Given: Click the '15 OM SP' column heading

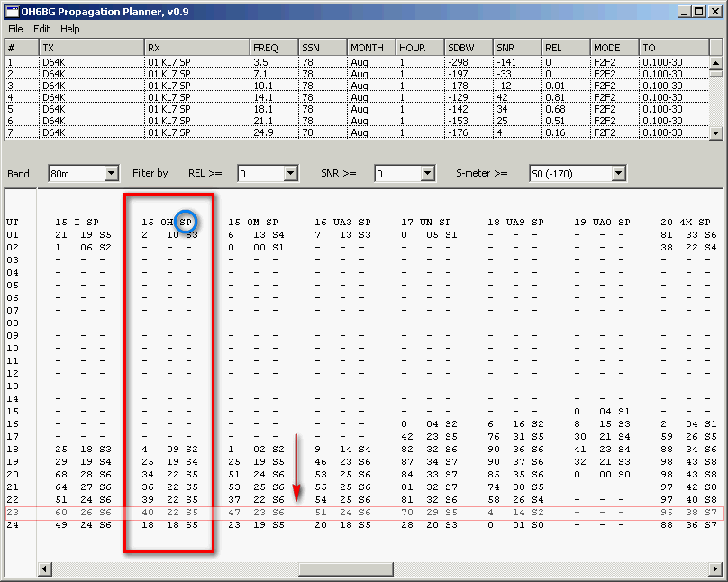Looking at the screenshot, I should pos(253,222).
